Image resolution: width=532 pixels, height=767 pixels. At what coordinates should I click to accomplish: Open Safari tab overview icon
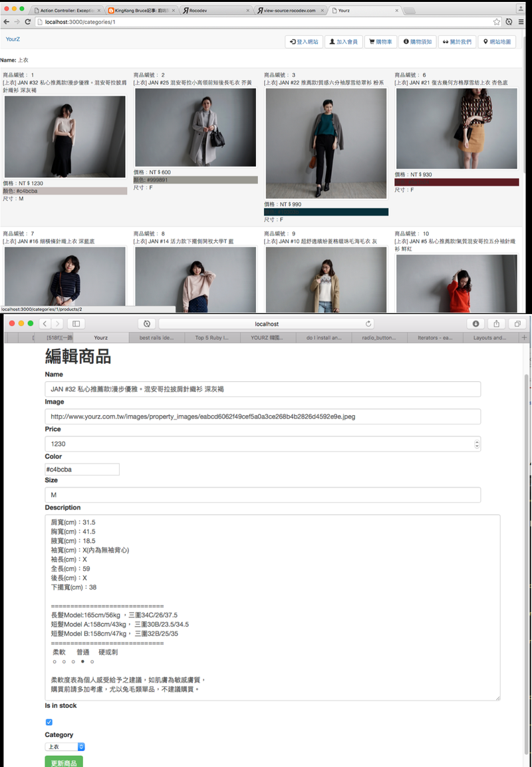517,323
